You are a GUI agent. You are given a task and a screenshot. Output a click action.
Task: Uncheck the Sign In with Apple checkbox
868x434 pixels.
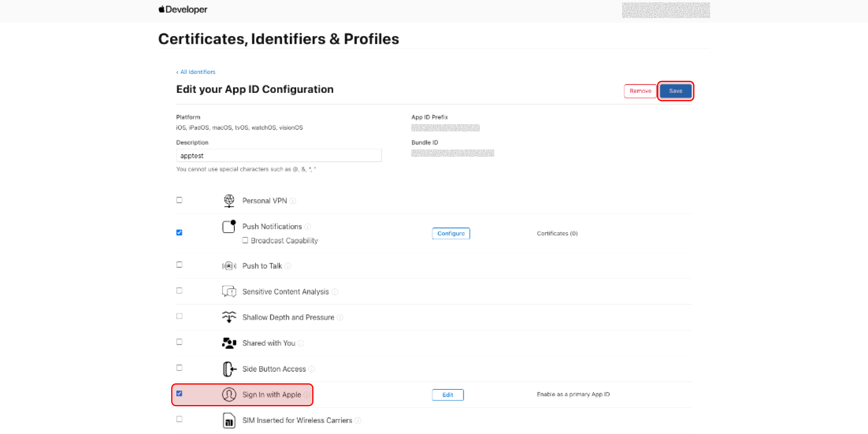[x=179, y=393]
